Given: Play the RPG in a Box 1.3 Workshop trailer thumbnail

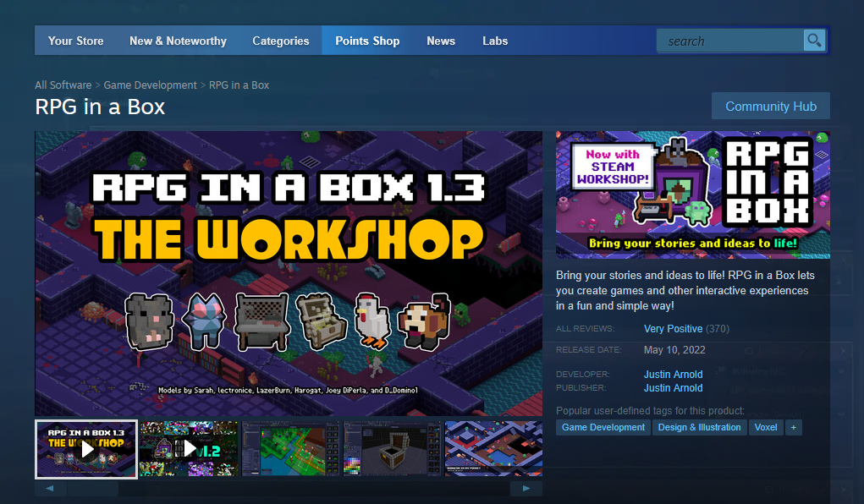Looking at the screenshot, I should pos(86,449).
